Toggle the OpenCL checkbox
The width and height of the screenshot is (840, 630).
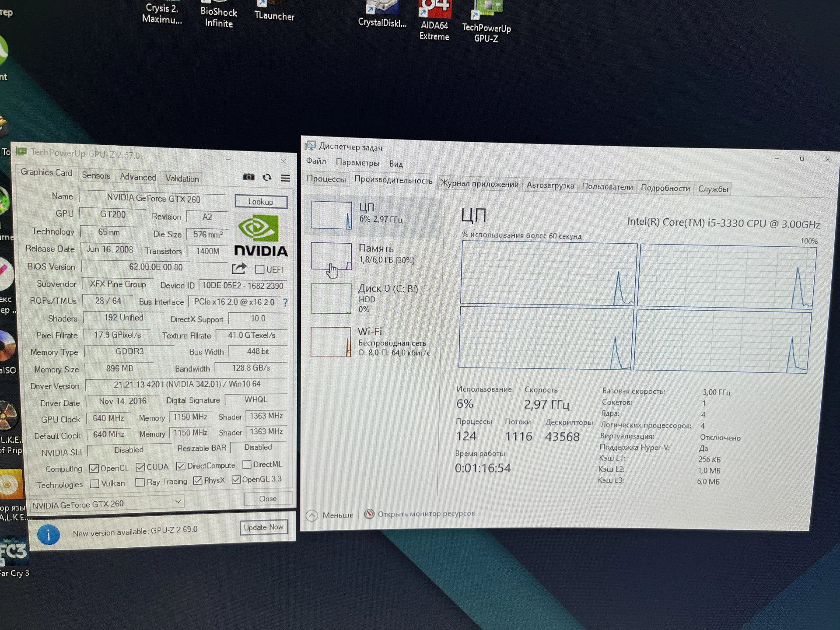click(x=94, y=469)
